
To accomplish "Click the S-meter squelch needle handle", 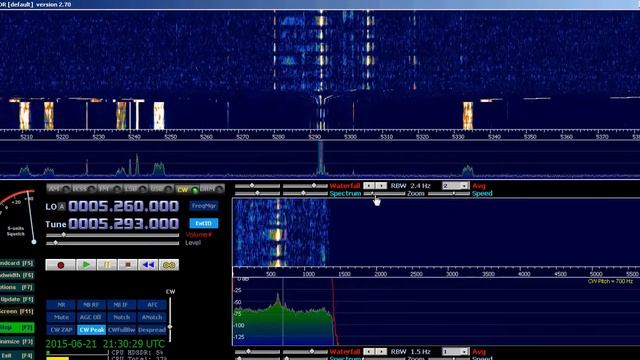I will click(34, 242).
